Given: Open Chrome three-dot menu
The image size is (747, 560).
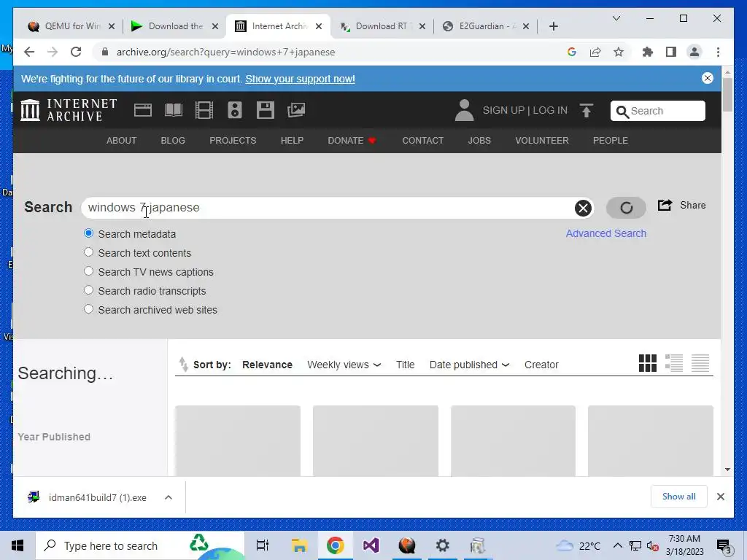Looking at the screenshot, I should (718, 52).
